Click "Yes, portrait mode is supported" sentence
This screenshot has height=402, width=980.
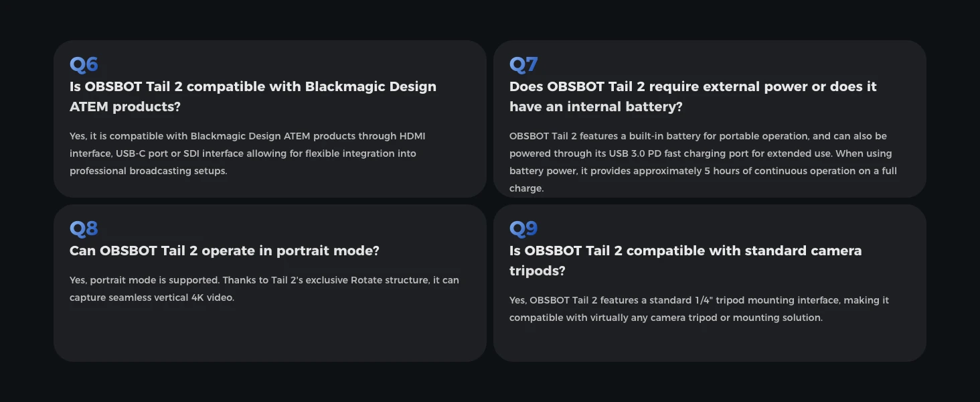coord(145,280)
